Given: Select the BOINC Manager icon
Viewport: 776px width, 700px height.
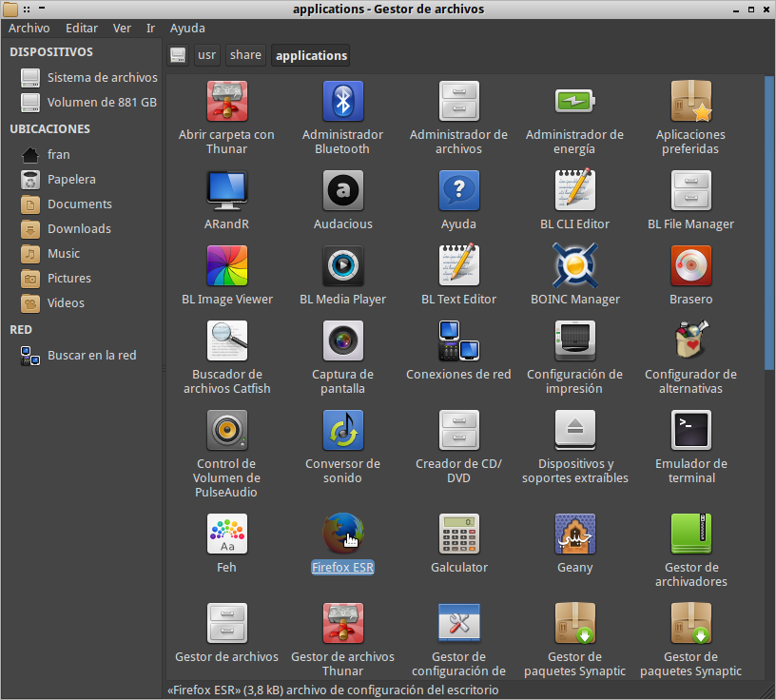Looking at the screenshot, I should click(574, 266).
